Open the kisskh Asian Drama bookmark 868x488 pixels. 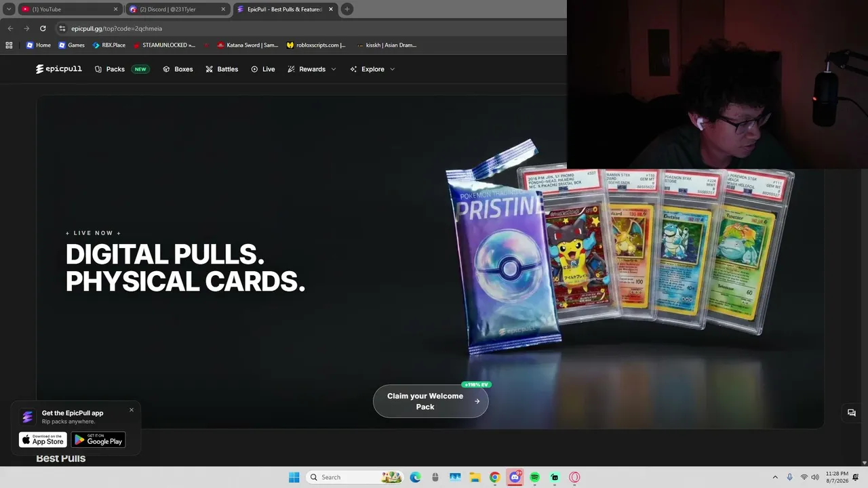point(387,45)
